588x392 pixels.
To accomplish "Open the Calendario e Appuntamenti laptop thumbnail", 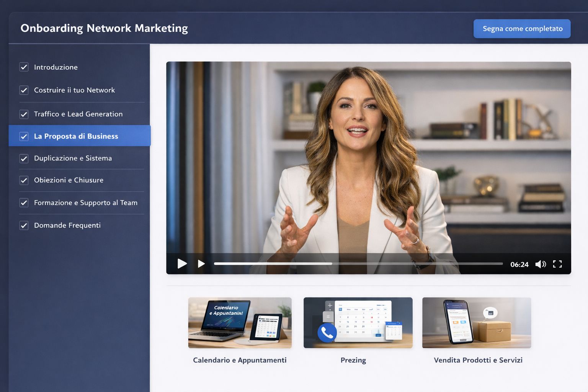I will pyautogui.click(x=240, y=322).
